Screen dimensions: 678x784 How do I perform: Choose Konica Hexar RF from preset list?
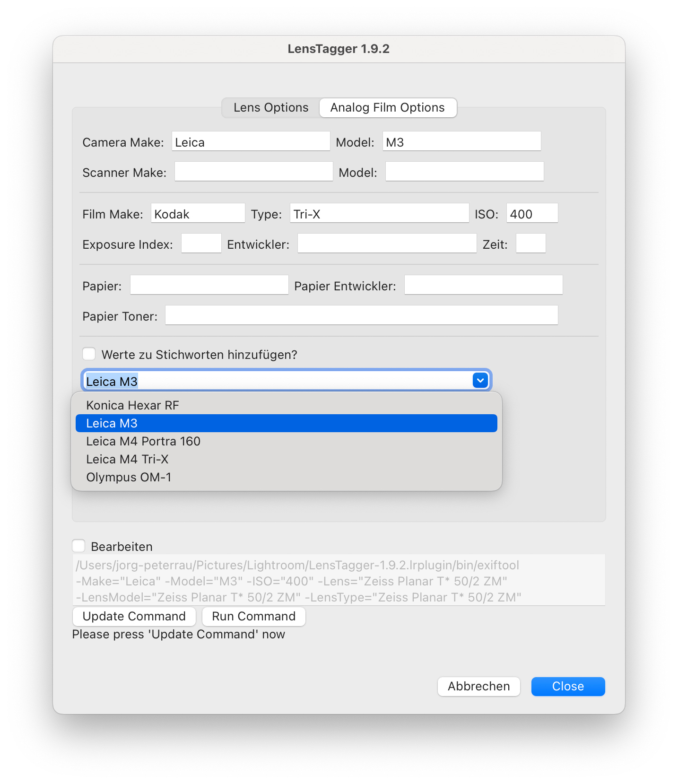[287, 405]
